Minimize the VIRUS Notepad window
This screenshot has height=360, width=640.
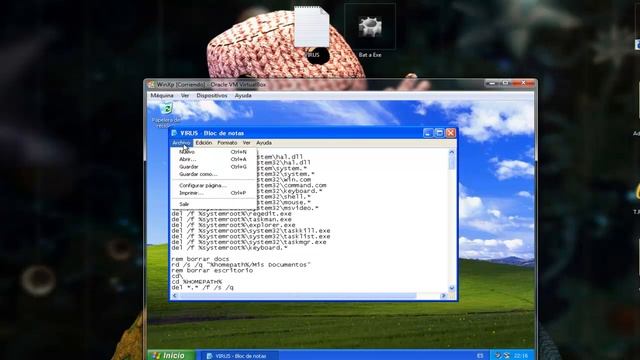tap(428, 133)
